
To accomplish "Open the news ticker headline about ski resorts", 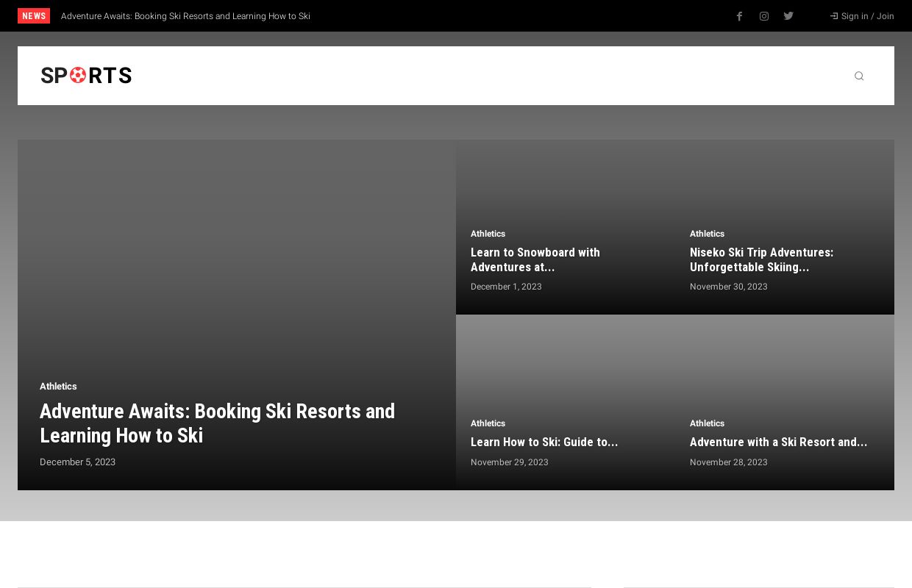I will tap(185, 16).
